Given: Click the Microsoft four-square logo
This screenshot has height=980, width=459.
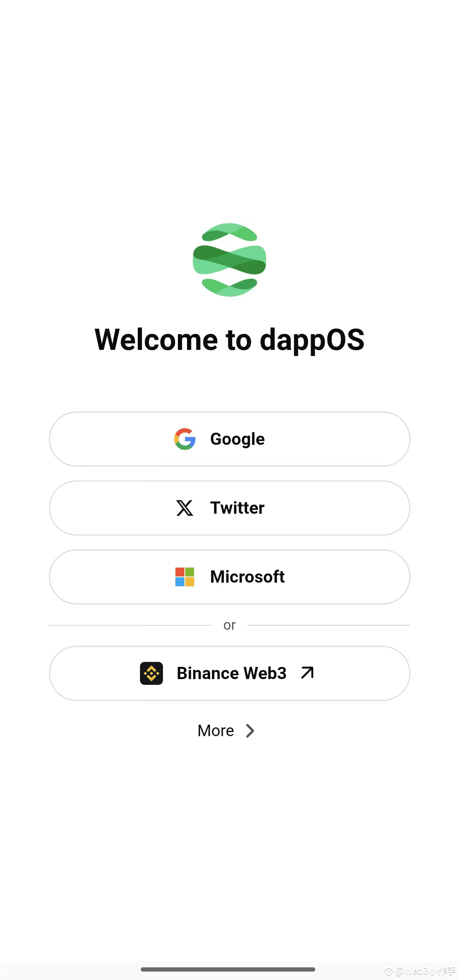Looking at the screenshot, I should (185, 577).
